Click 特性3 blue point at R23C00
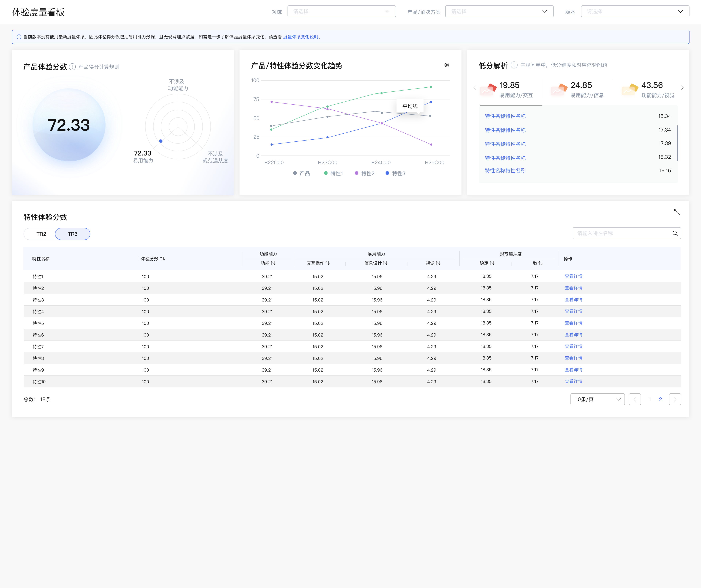Image resolution: width=701 pixels, height=588 pixels. (327, 137)
